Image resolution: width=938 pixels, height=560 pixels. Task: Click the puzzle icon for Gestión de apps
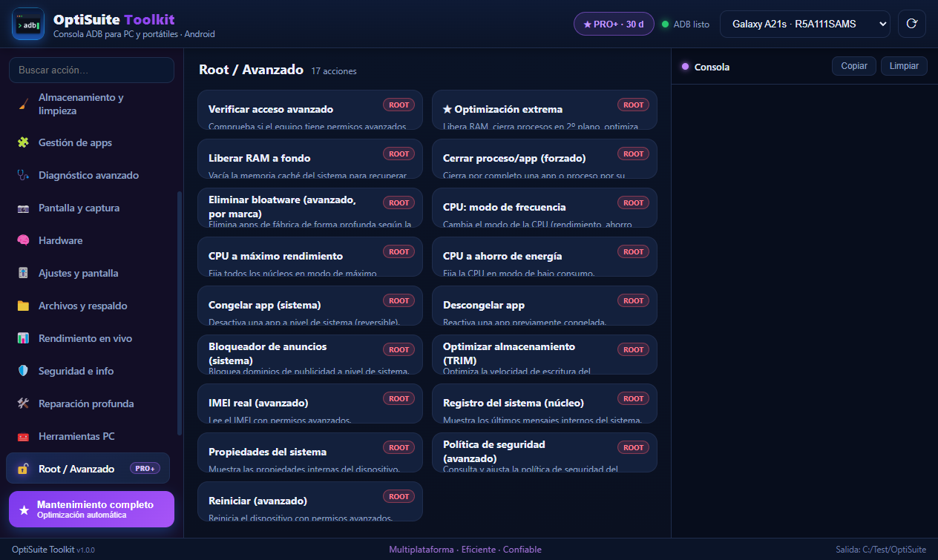click(x=23, y=142)
